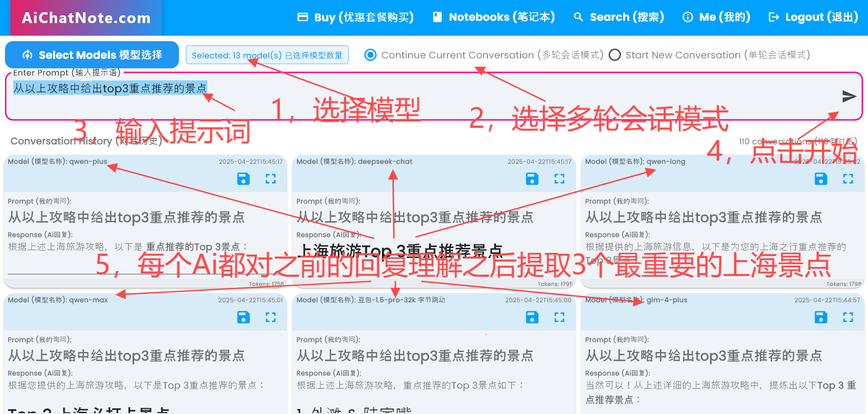Select Continue Current Conversation mode
Viewport: 868px width, 414px height.
370,55
